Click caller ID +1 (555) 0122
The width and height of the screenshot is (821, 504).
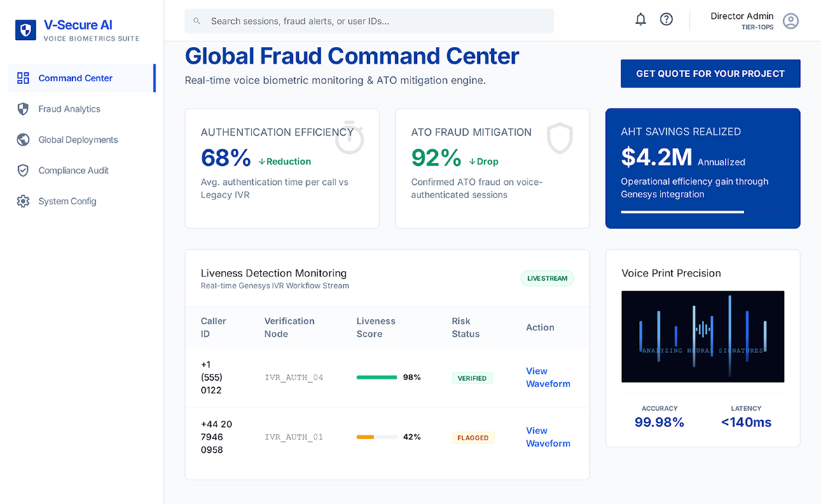point(212,377)
